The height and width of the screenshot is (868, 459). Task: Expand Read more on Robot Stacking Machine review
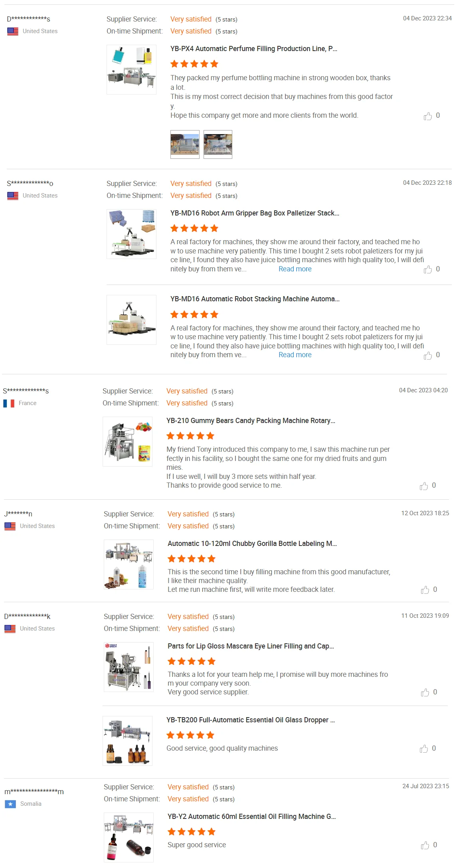295,355
